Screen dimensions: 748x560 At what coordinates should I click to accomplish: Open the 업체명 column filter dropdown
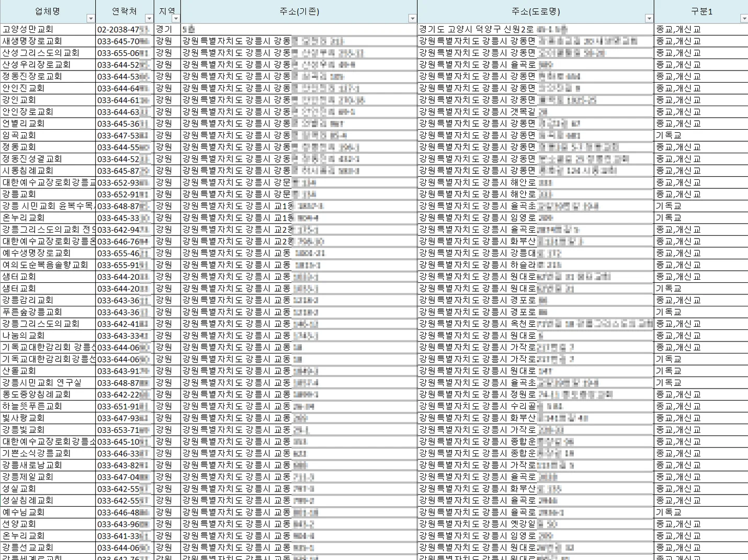coord(90,19)
